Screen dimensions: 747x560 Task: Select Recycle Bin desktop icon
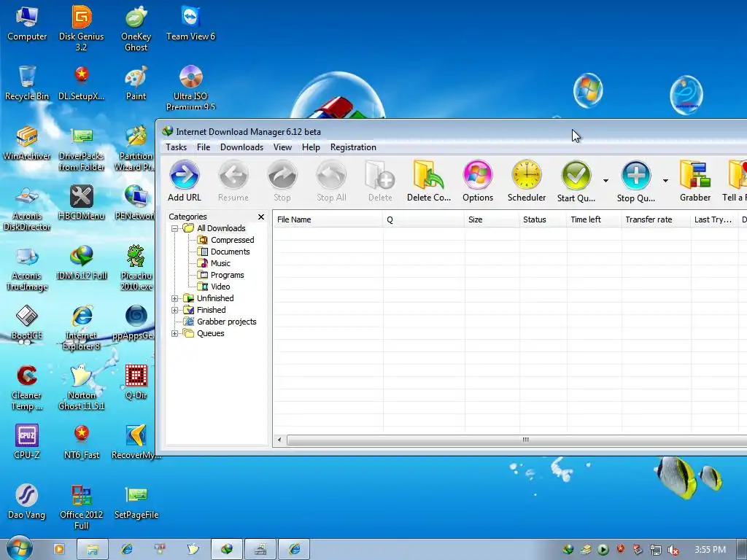(x=27, y=83)
